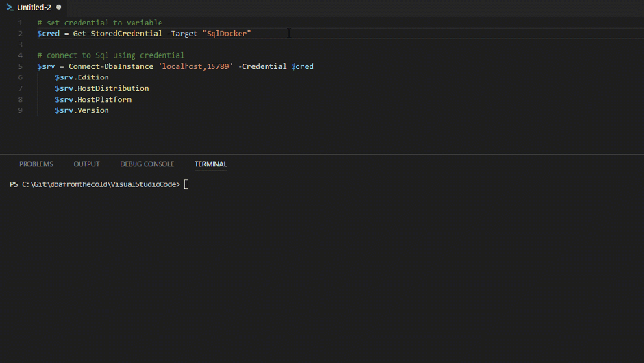Click the unsaved dot on Untitled-2 tab

(58, 7)
